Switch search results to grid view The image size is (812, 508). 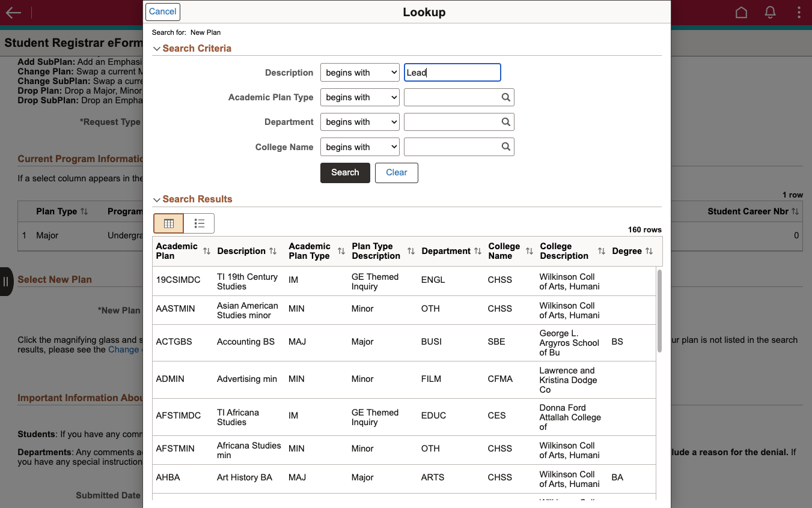point(169,223)
